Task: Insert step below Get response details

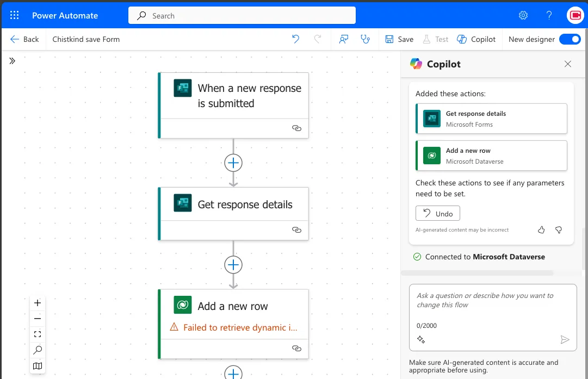Action: tap(233, 264)
